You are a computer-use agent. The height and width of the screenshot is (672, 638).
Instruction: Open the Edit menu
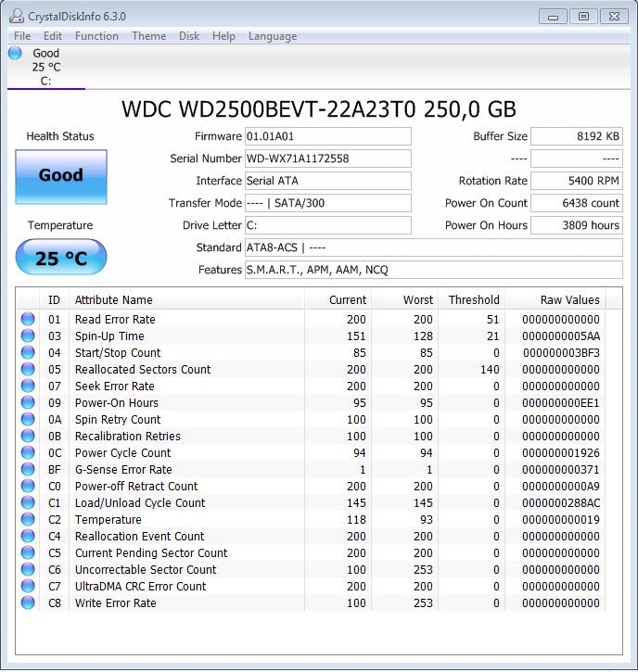click(x=53, y=36)
